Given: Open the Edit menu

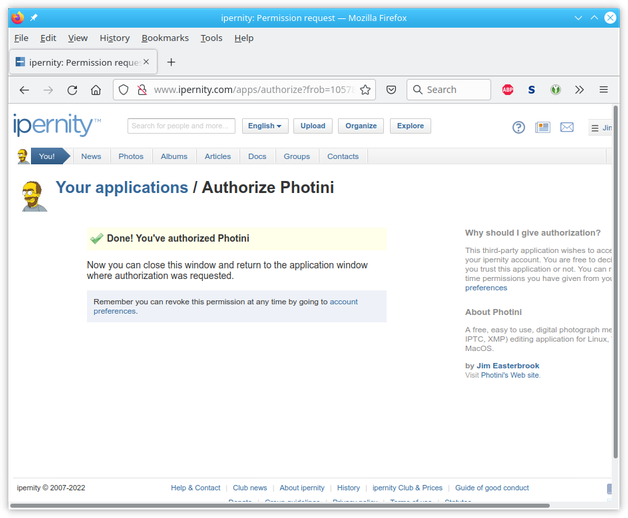Looking at the screenshot, I should pyautogui.click(x=48, y=38).
